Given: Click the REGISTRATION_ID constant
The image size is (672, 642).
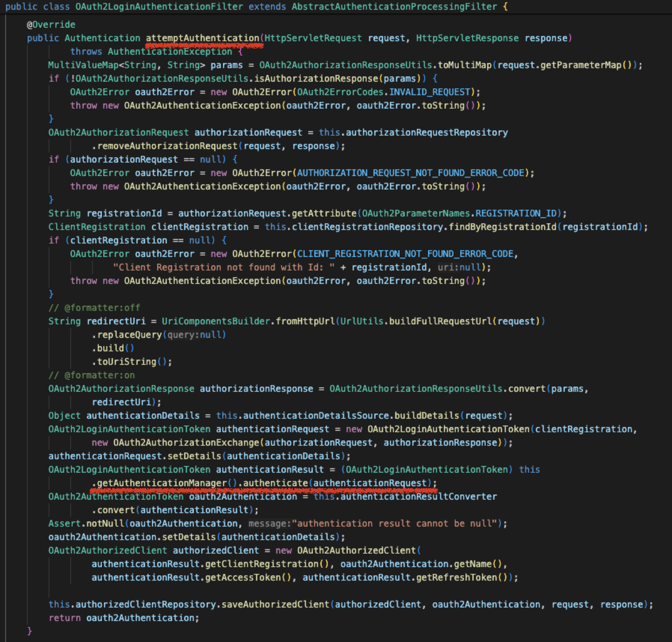Looking at the screenshot, I should click(x=516, y=213).
